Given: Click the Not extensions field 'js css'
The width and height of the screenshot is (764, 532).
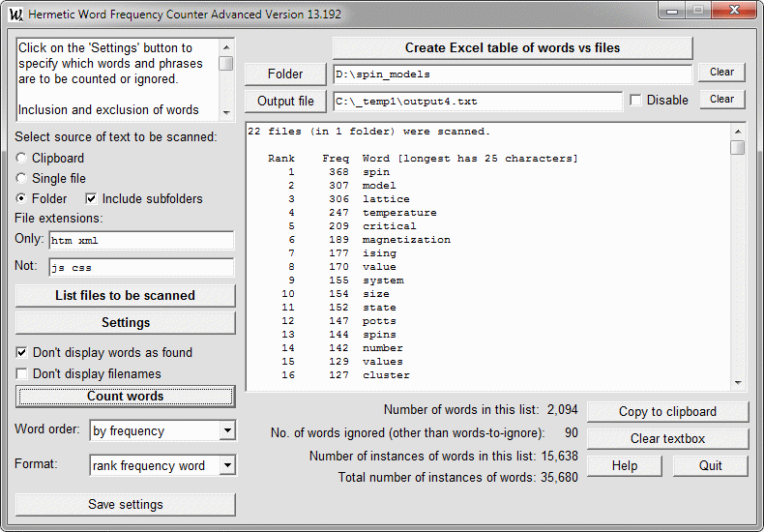Looking at the screenshot, I should coord(141,268).
